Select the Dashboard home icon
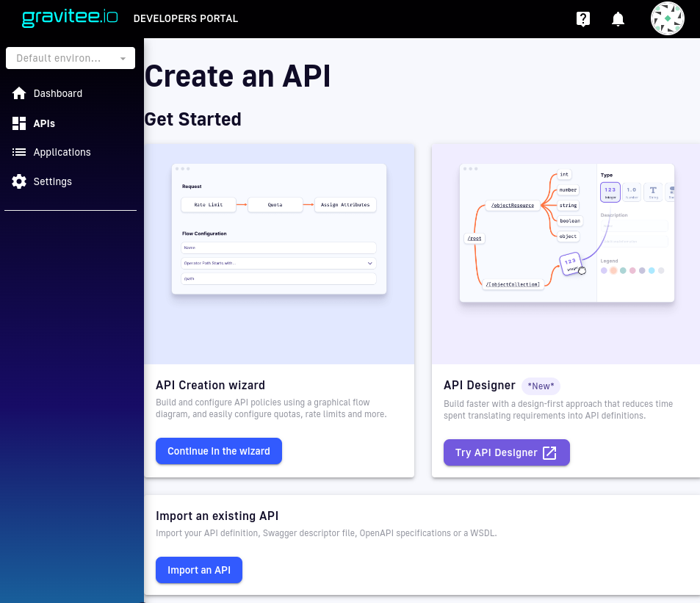This screenshot has width=700, height=603. [x=18, y=93]
